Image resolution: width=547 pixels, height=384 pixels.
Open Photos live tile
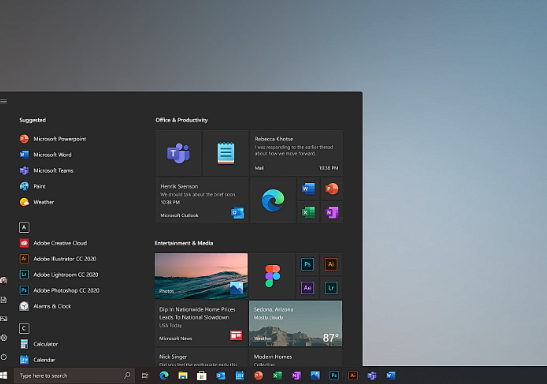(x=201, y=276)
